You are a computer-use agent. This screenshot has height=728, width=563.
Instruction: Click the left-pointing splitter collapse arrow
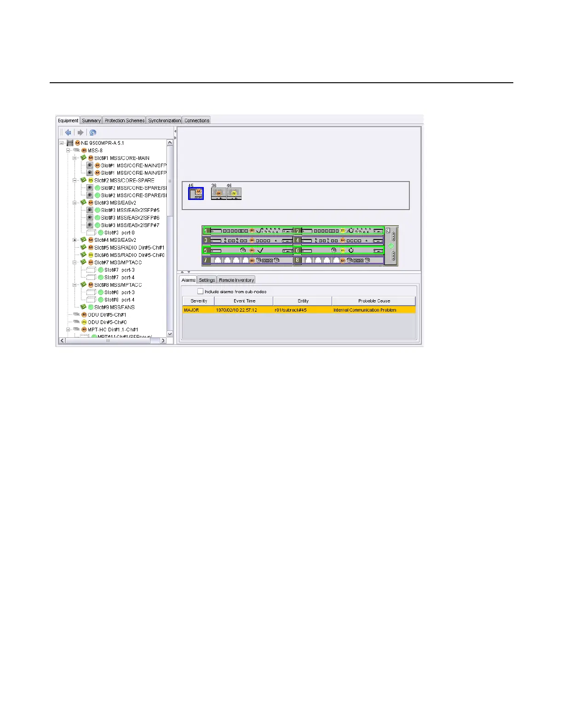[175, 131]
